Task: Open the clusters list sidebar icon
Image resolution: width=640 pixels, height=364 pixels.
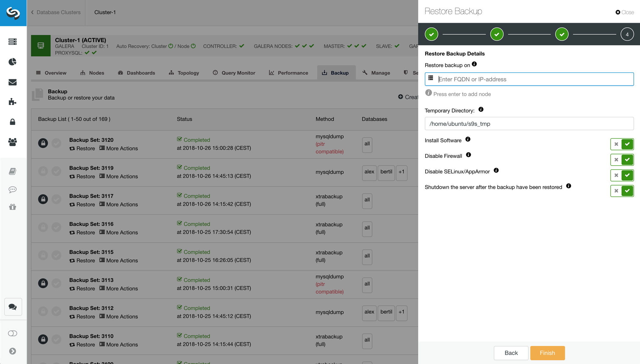Action: tap(13, 42)
